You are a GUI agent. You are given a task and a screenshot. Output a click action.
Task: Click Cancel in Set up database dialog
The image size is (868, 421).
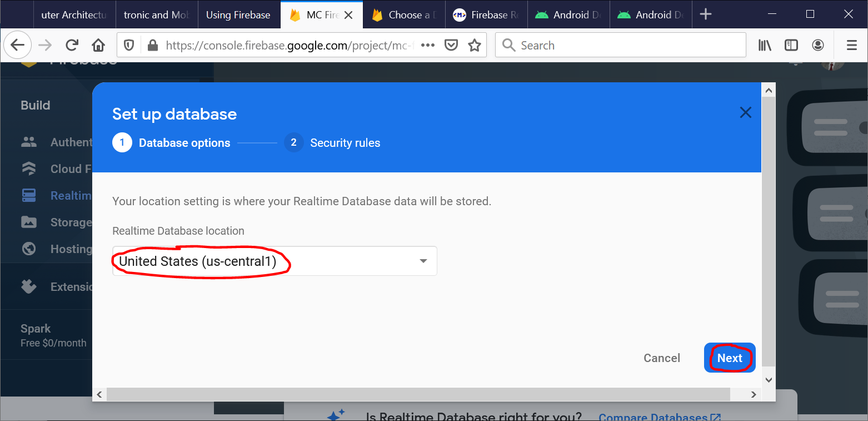pos(661,358)
